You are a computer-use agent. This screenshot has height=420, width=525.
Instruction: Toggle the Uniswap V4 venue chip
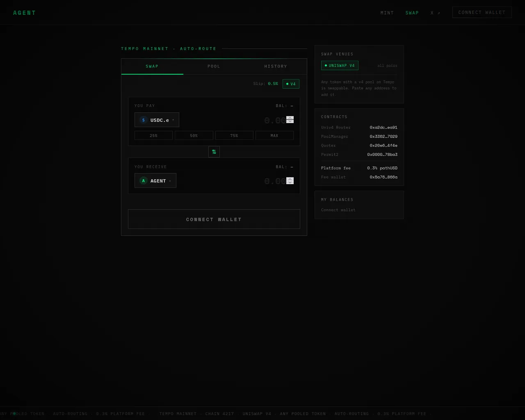(x=340, y=66)
